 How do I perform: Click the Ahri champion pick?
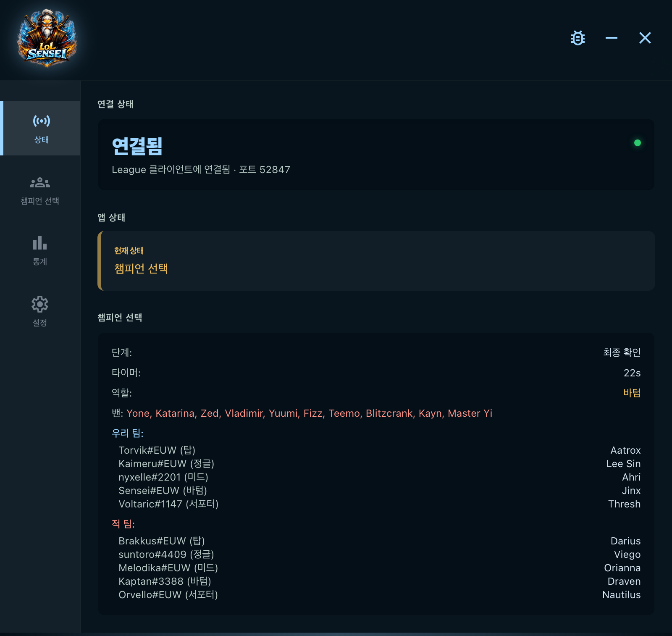(631, 477)
